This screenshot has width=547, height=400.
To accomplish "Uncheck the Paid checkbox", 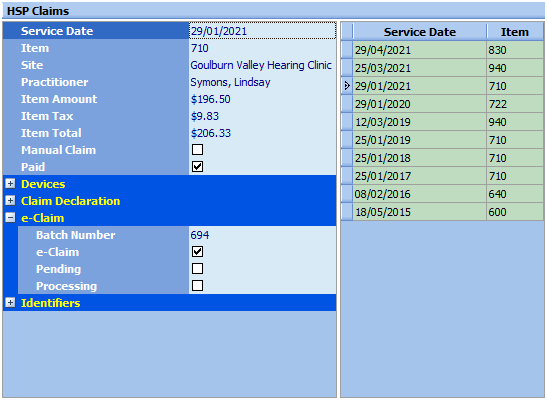I will tap(197, 167).
